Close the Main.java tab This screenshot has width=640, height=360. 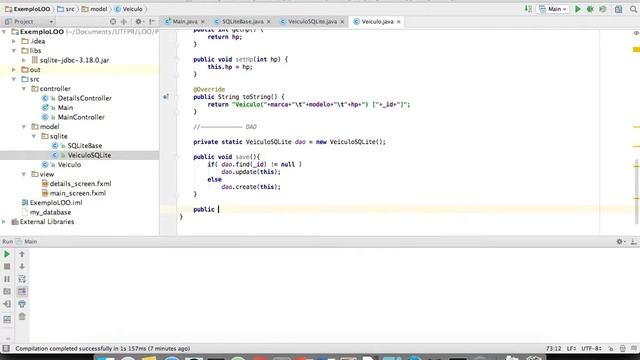pos(202,22)
